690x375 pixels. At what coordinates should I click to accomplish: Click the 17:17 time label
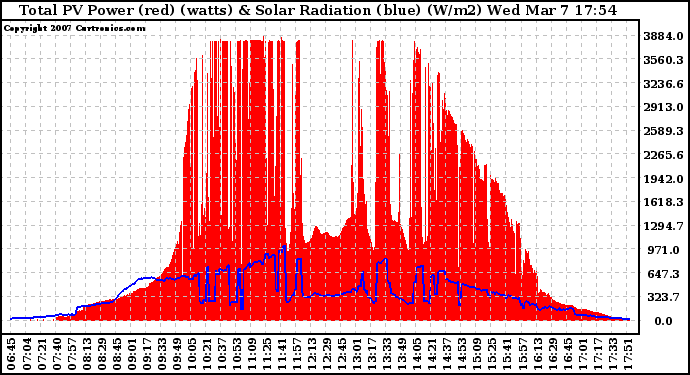click(x=597, y=354)
